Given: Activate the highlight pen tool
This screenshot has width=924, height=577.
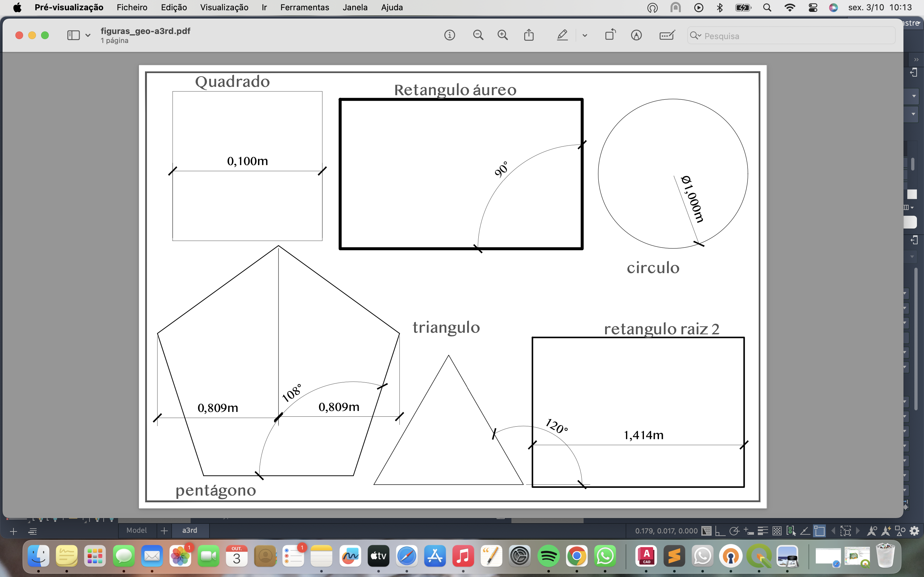Looking at the screenshot, I should (562, 36).
